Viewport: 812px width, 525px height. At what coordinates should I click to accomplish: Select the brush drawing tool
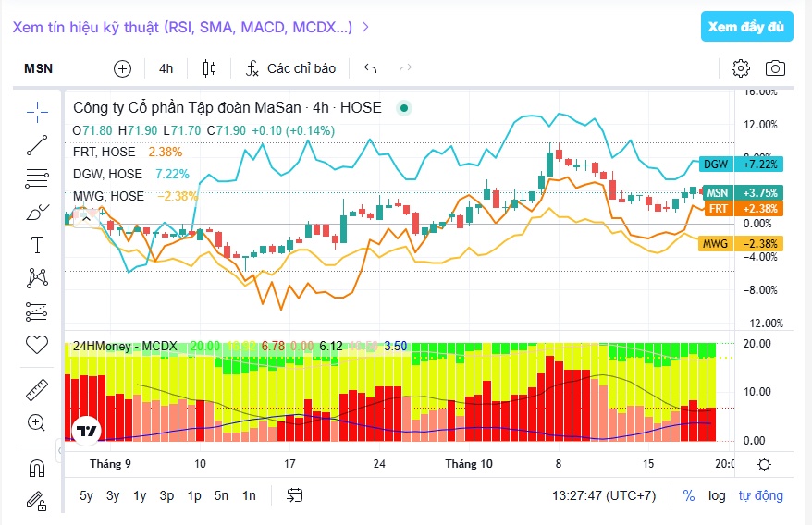pyautogui.click(x=37, y=213)
